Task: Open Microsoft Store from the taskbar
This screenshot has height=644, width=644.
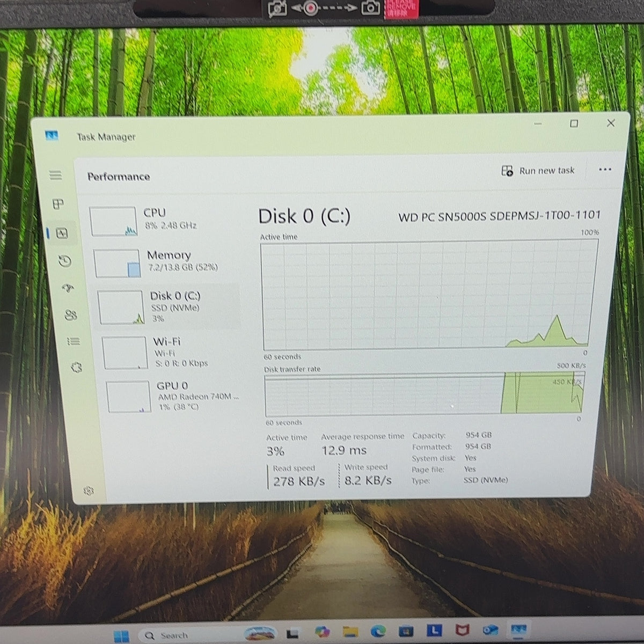Action: (x=406, y=631)
